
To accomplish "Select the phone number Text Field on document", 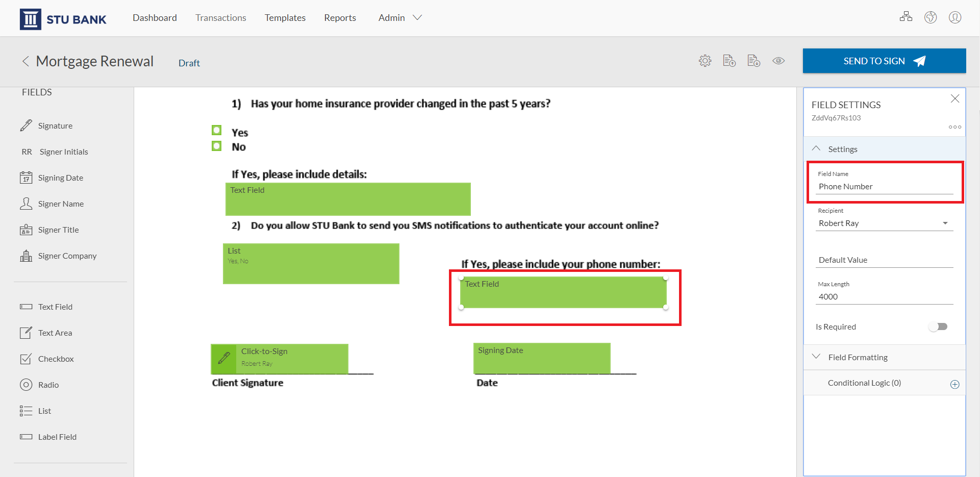I will pos(564,293).
